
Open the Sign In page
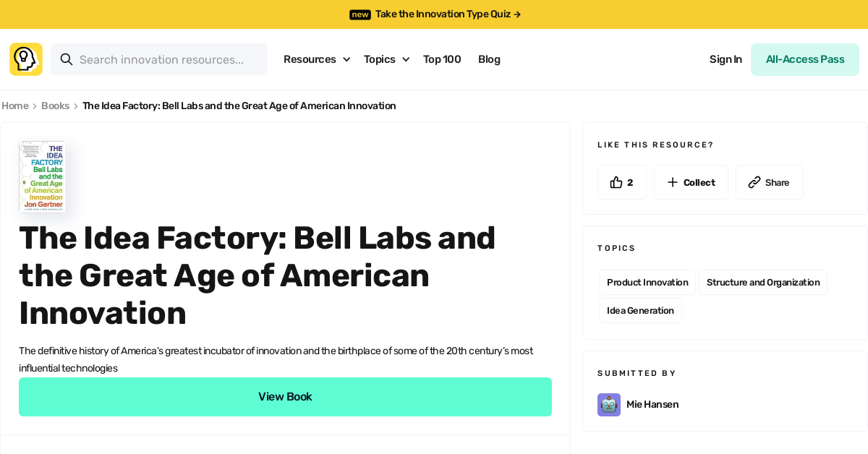[x=726, y=59]
